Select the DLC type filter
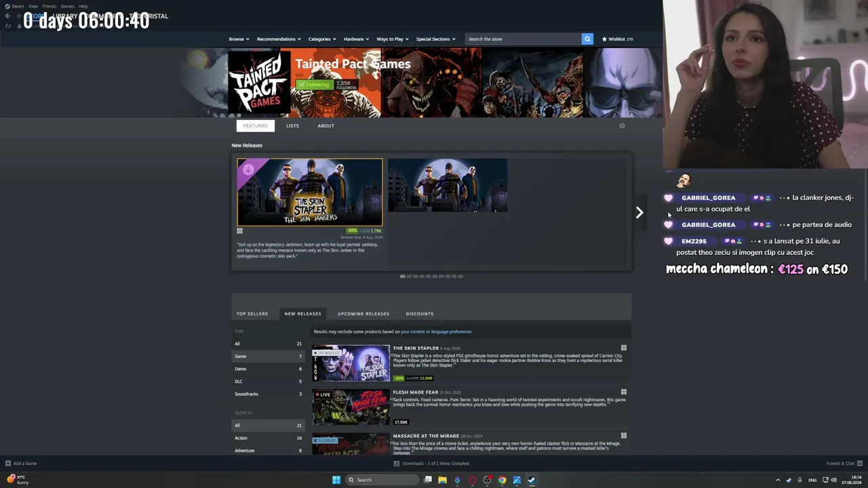868x488 pixels. point(269,382)
